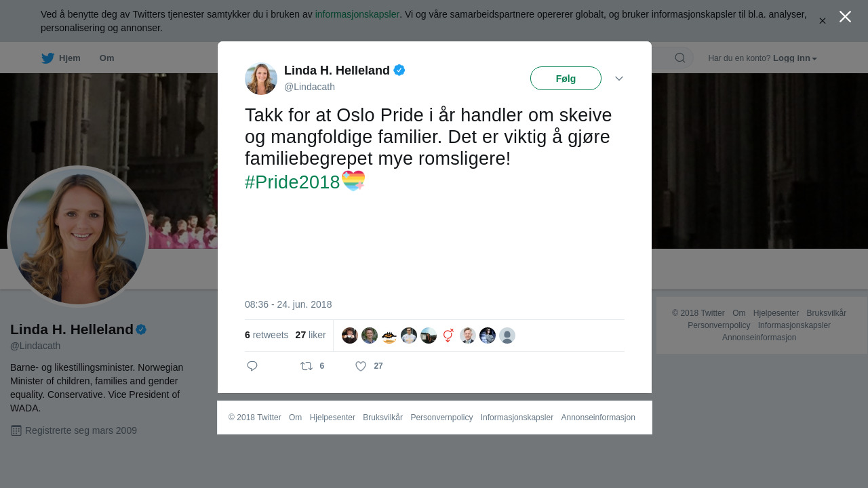Dismiss the cookie notice small X
The image size is (868, 488).
click(x=823, y=21)
